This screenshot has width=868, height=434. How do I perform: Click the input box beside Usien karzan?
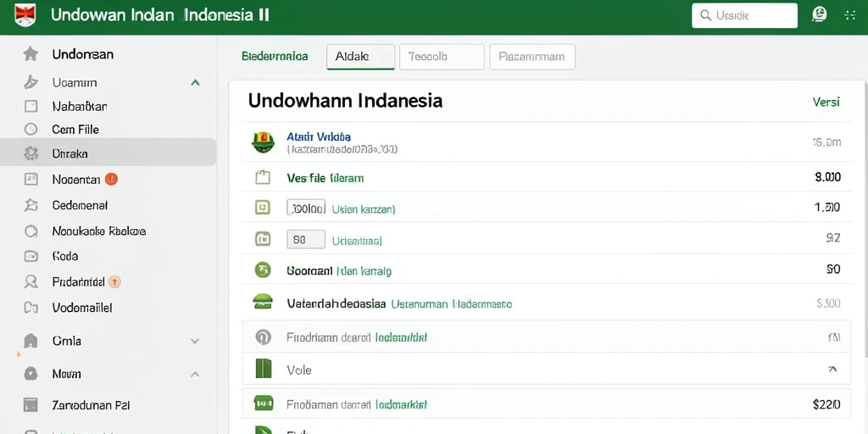pyautogui.click(x=306, y=209)
